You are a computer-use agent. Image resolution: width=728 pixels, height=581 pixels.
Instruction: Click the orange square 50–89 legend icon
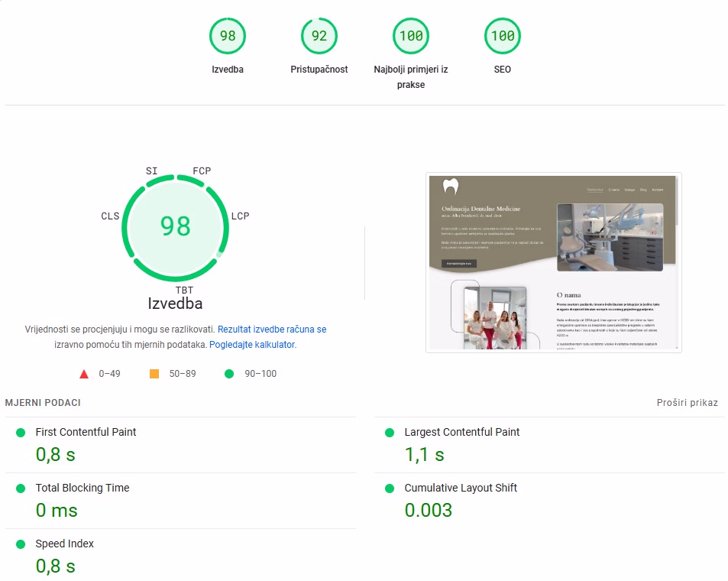[x=154, y=374]
